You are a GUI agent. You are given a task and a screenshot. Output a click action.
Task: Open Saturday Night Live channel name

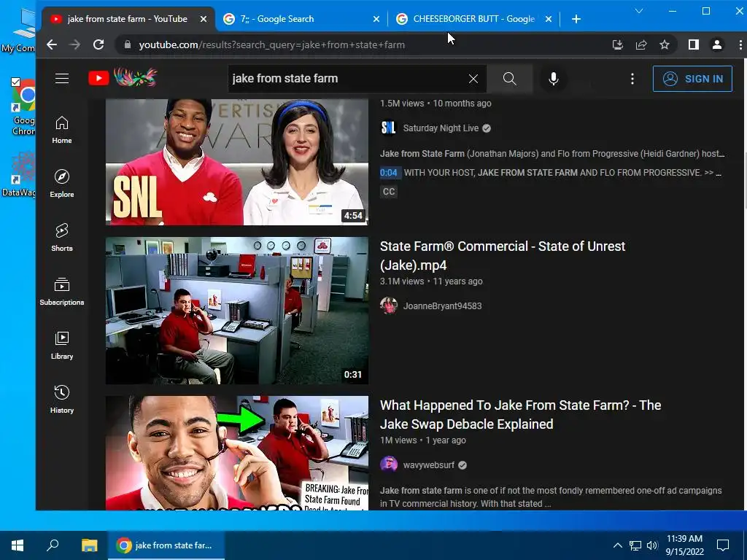tap(441, 128)
